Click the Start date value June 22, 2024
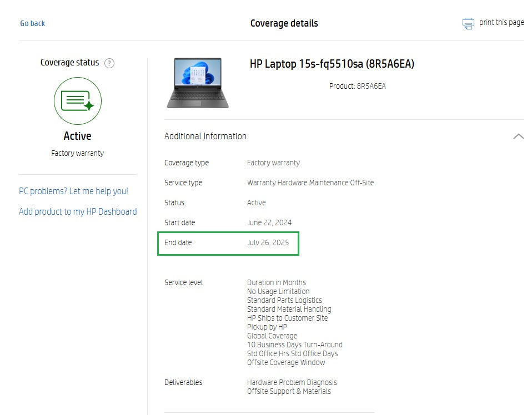The image size is (532, 415). coord(269,222)
